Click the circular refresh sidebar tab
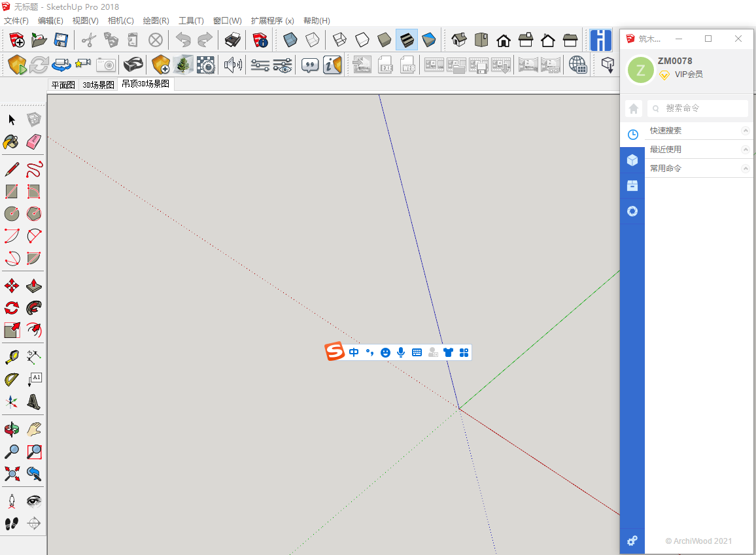 point(632,211)
